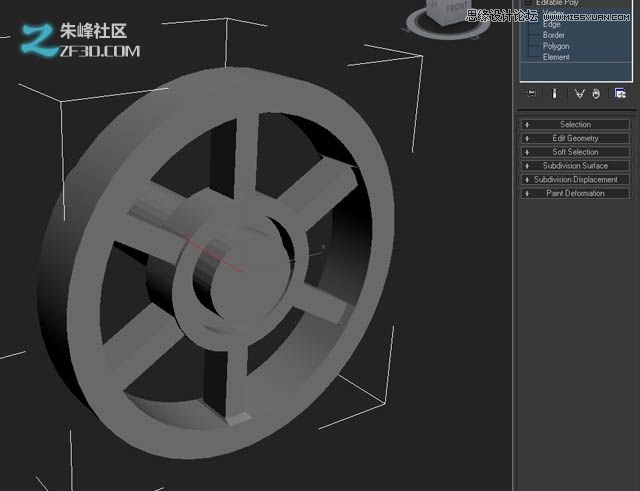Expand the Subdivision Displacement rollout

575,180
